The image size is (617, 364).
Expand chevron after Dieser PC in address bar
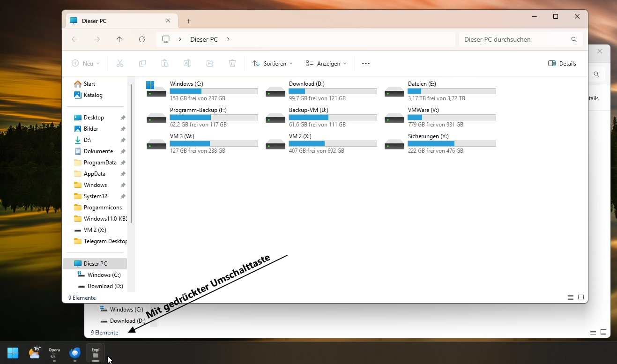tap(228, 39)
